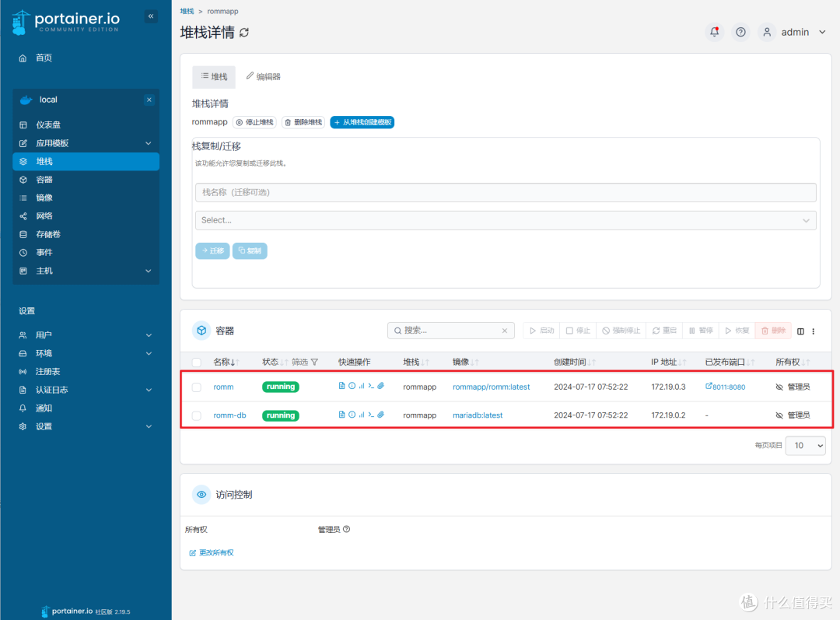Click the 删除堆栈 button
Screen dimensions: 840x620
click(303, 122)
